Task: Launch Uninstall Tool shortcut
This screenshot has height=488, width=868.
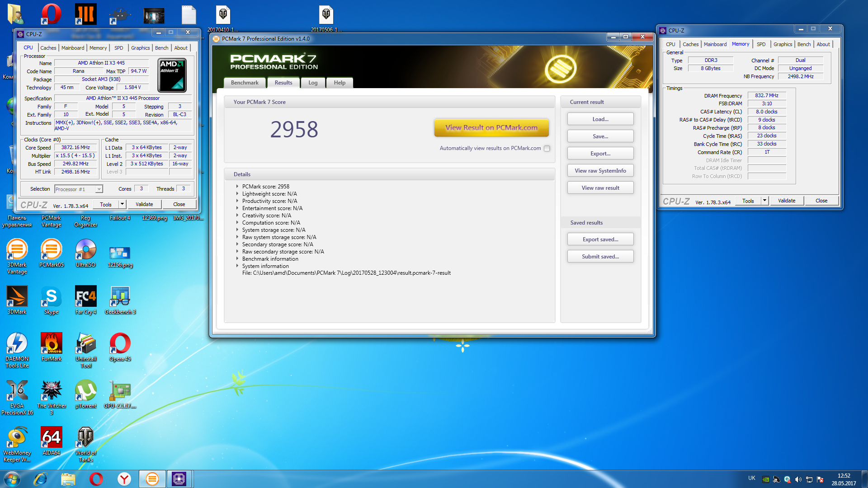Action: 86,350
